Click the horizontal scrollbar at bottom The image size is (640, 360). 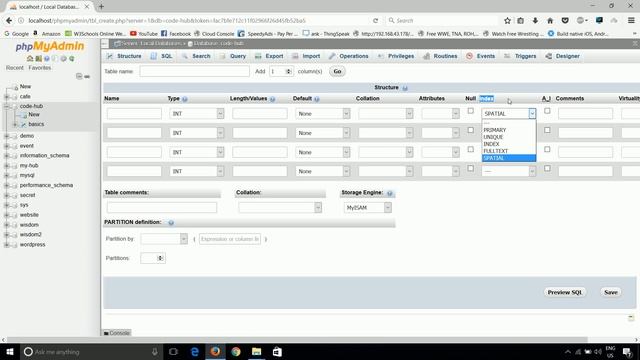pyautogui.click(x=297, y=340)
